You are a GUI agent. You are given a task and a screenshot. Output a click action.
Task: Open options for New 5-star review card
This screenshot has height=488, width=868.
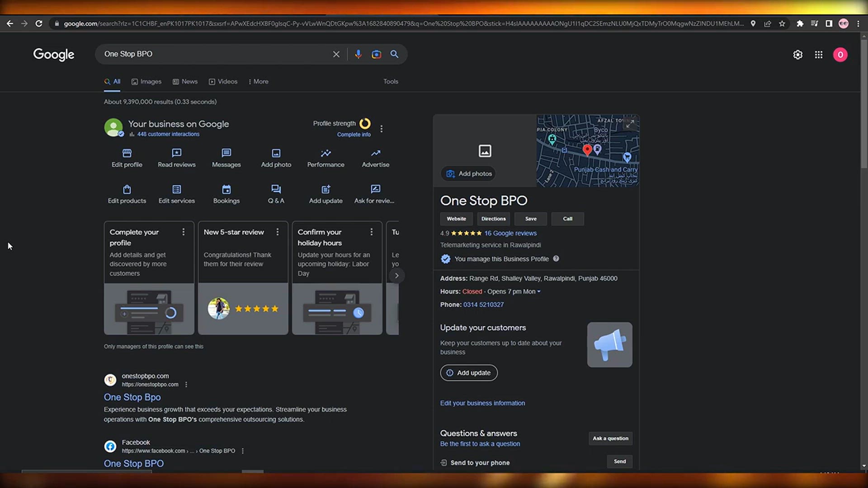click(278, 232)
